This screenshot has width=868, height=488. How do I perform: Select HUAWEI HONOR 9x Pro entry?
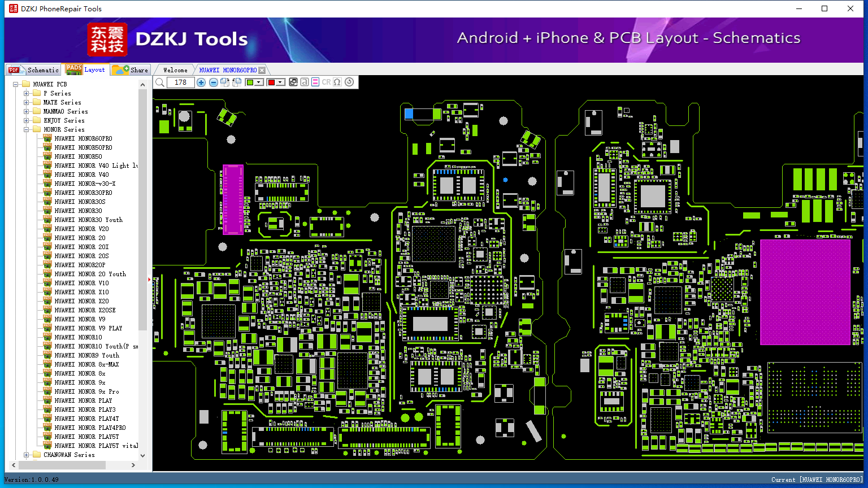pos(87,391)
